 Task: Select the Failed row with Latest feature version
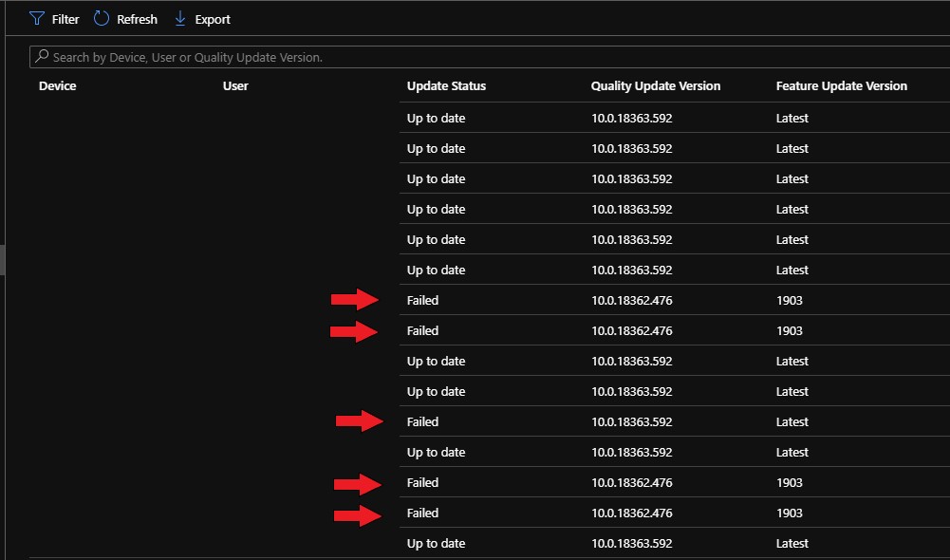pos(675,421)
